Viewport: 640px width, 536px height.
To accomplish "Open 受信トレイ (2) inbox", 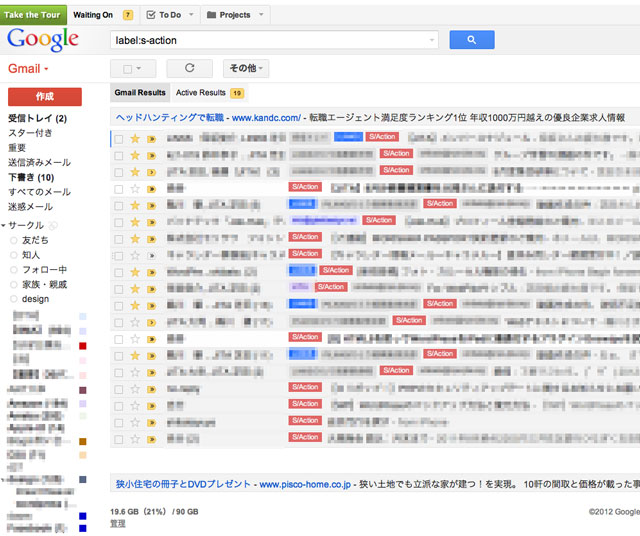I will point(38,118).
